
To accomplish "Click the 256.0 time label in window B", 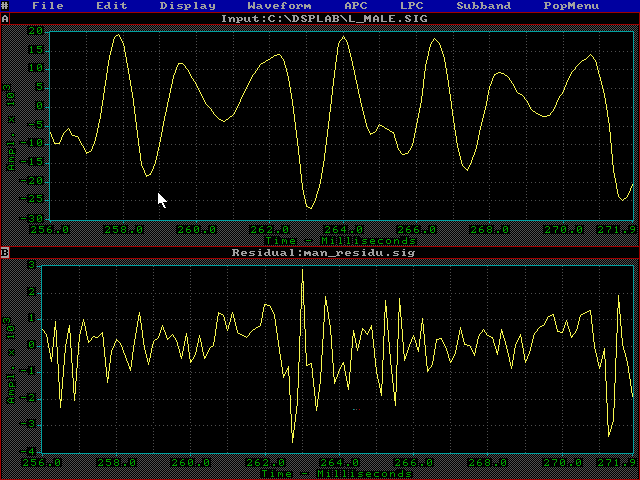I will [42, 463].
